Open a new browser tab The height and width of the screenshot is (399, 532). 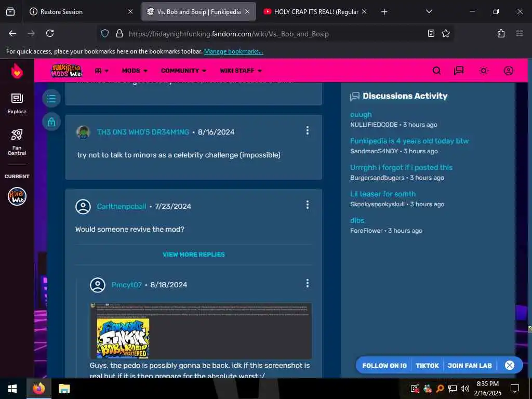pyautogui.click(x=384, y=12)
